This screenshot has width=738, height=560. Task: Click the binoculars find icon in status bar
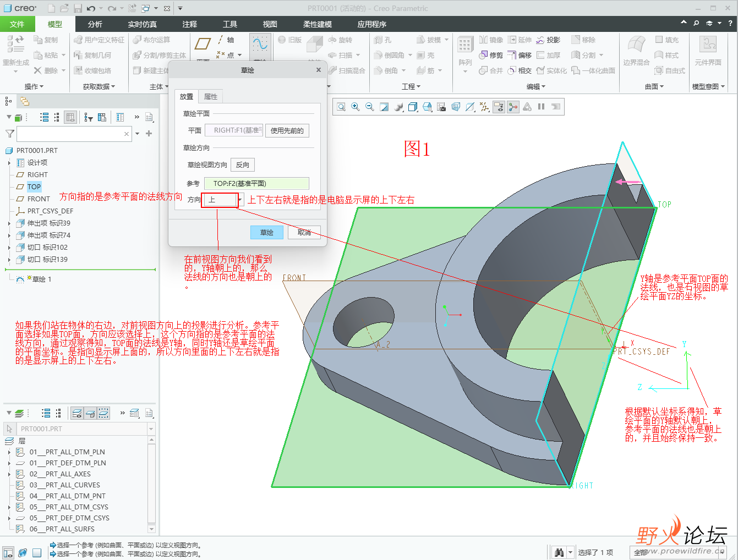coord(559,552)
